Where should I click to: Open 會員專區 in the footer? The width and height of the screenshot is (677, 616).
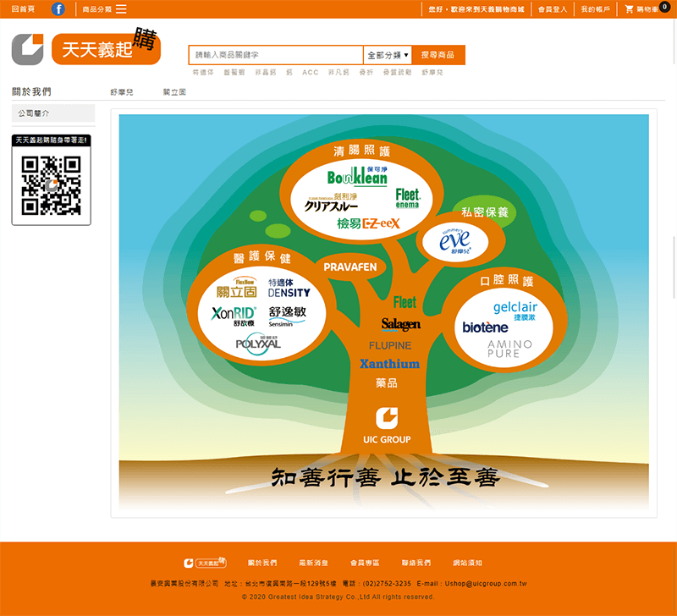click(x=365, y=563)
